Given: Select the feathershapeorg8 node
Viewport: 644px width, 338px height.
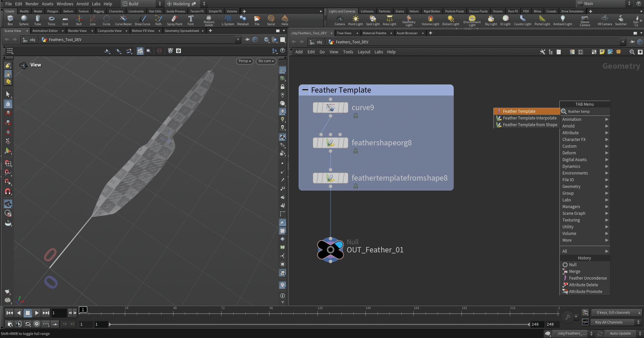Looking at the screenshot, I should point(331,143).
